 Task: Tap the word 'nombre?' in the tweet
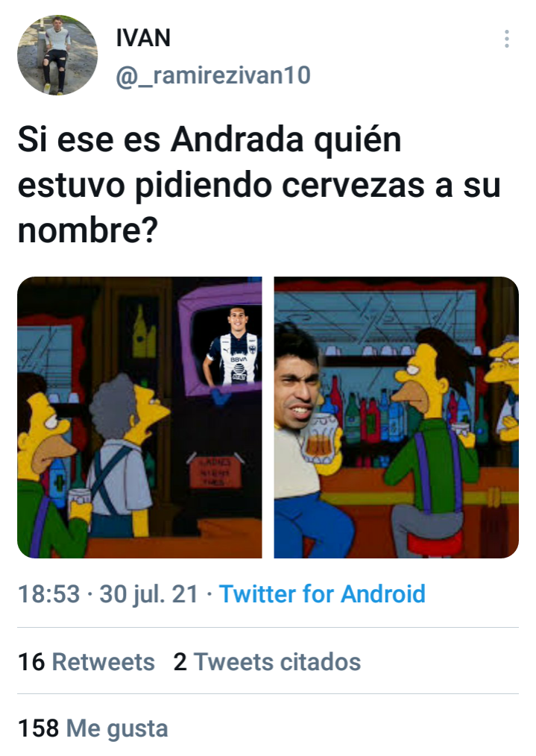tap(88, 230)
